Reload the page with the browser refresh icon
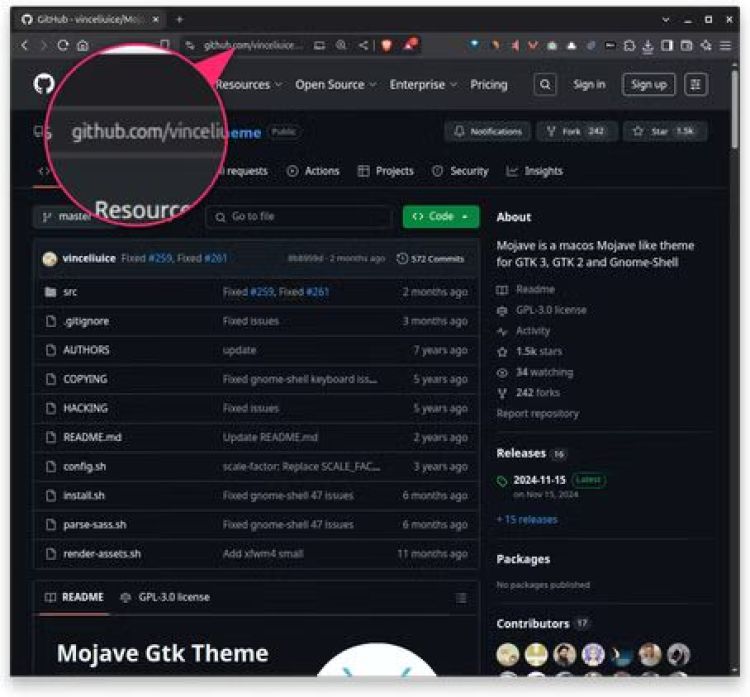The height and width of the screenshot is (697, 750). tap(63, 45)
